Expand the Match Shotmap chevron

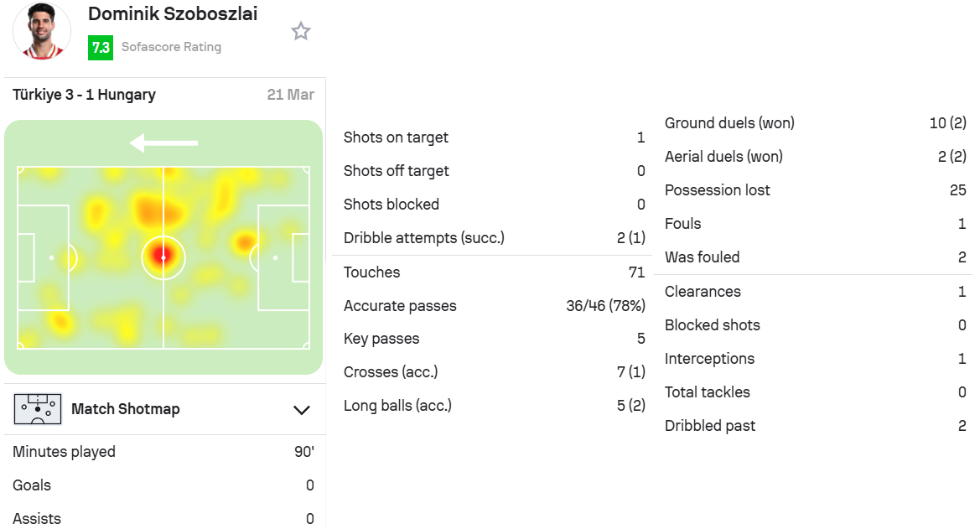coord(302,410)
